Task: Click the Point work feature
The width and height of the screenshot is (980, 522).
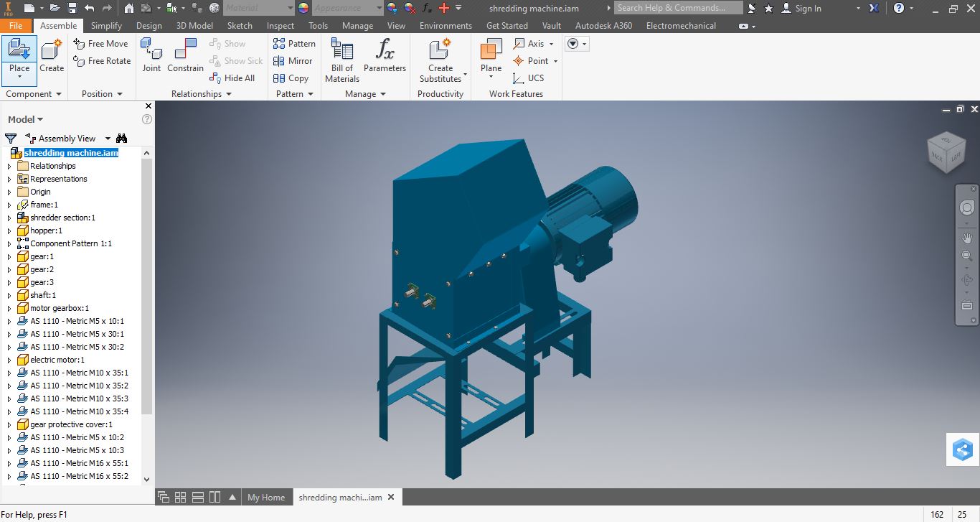Action: click(531, 61)
